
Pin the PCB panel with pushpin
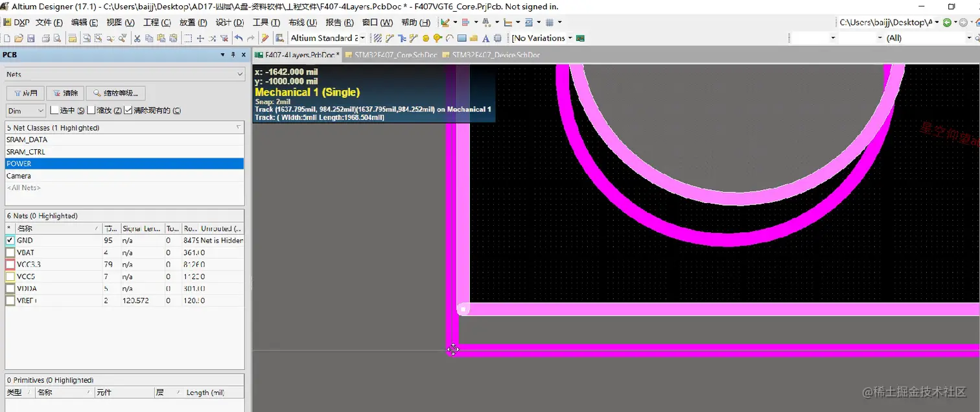pyautogui.click(x=233, y=55)
